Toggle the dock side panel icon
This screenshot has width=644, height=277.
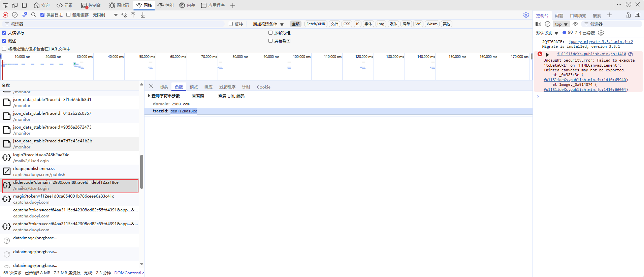coord(24,5)
